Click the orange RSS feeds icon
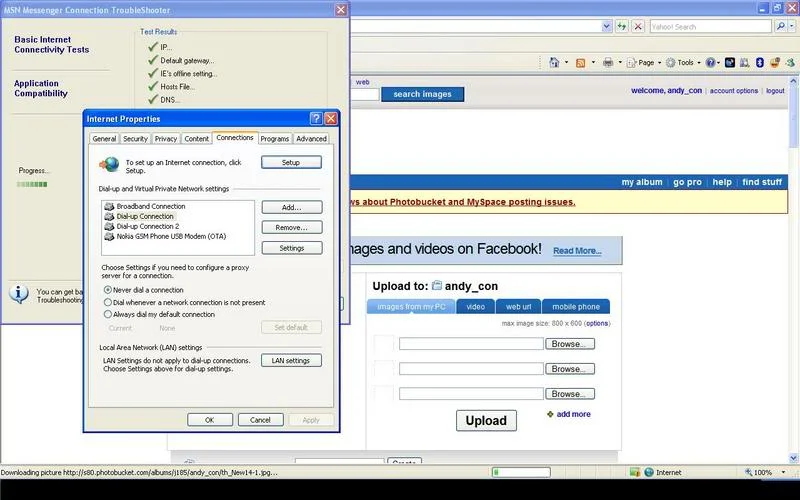Screen dimensions: 800x500 click(581, 63)
